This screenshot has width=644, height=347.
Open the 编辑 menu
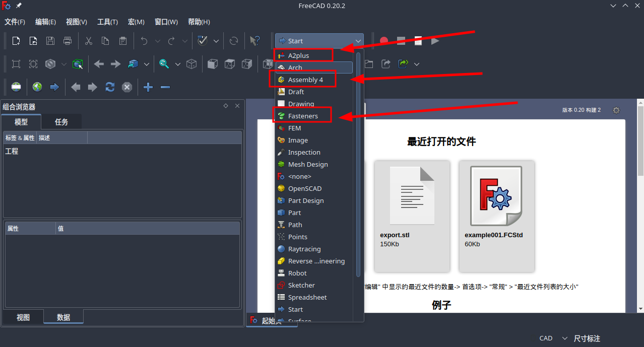tap(45, 22)
